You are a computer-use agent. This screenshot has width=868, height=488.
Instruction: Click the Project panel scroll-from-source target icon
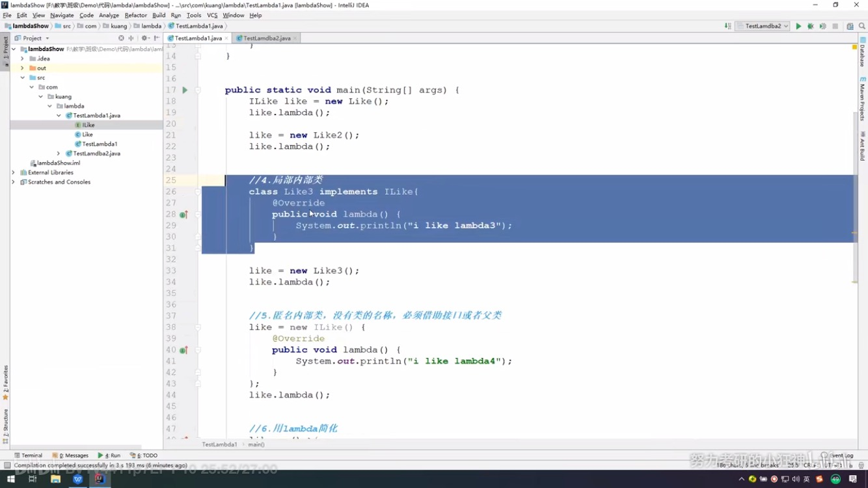click(121, 38)
